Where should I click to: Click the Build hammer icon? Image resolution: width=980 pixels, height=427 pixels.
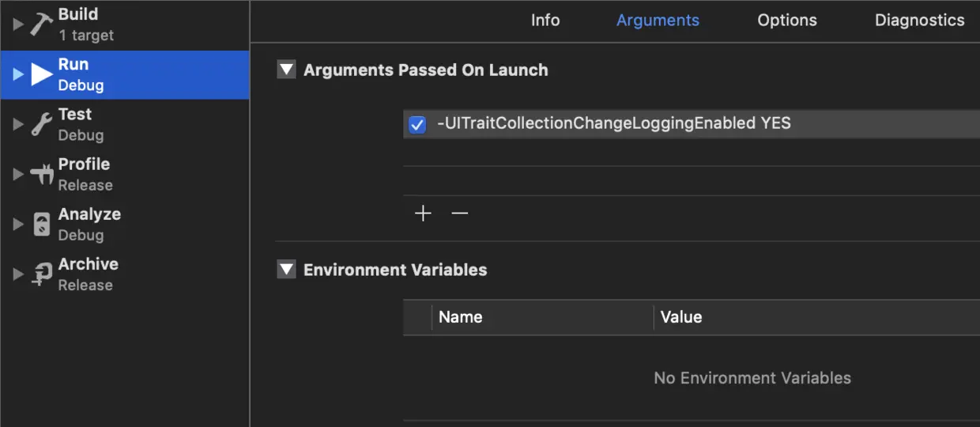pyautogui.click(x=42, y=25)
